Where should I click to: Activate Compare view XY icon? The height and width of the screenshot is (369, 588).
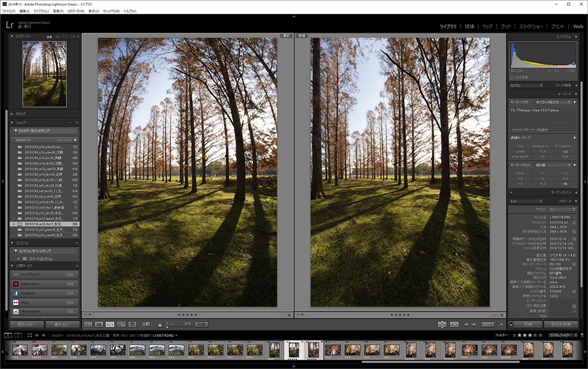110,324
